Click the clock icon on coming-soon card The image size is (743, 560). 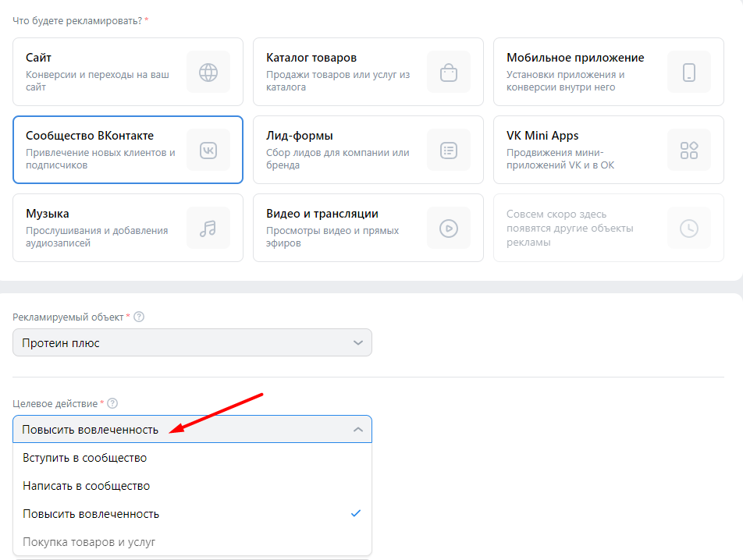click(x=689, y=229)
